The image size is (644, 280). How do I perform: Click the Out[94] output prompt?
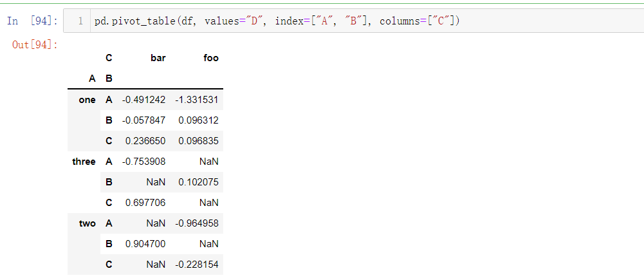click(x=35, y=45)
